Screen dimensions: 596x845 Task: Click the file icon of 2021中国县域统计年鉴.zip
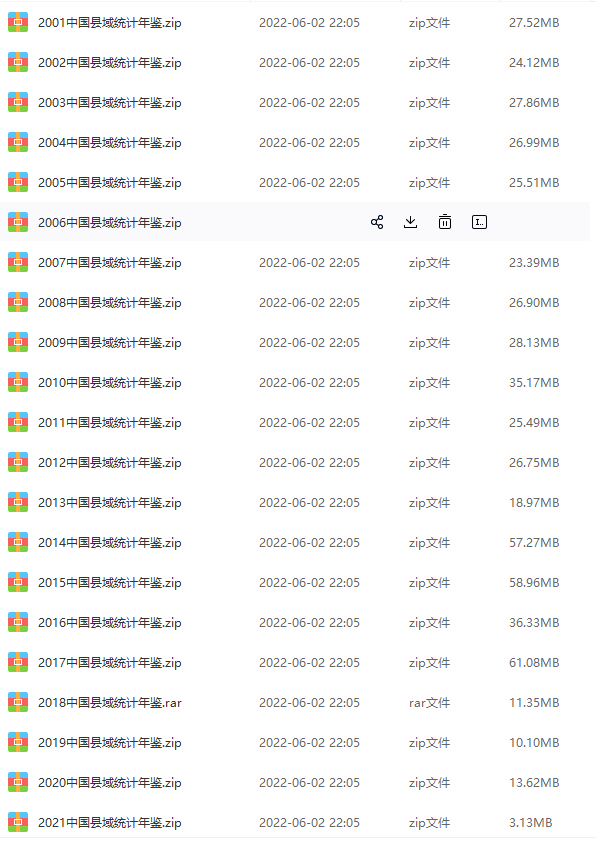click(18, 822)
